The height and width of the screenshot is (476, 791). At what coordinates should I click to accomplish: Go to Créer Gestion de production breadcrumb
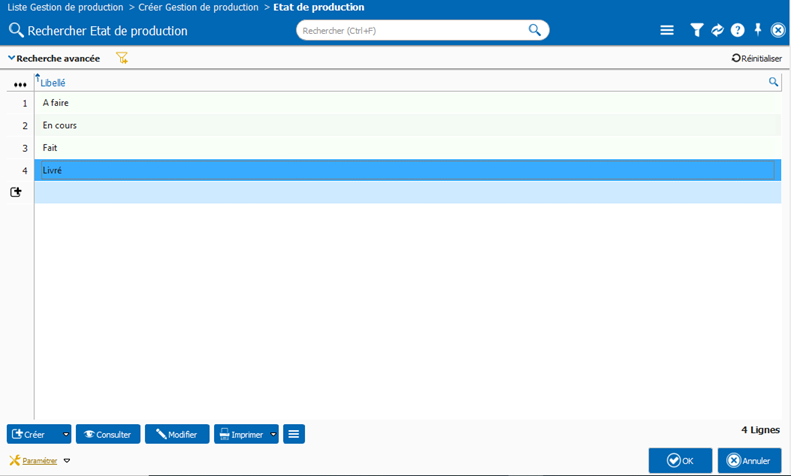[x=200, y=7]
